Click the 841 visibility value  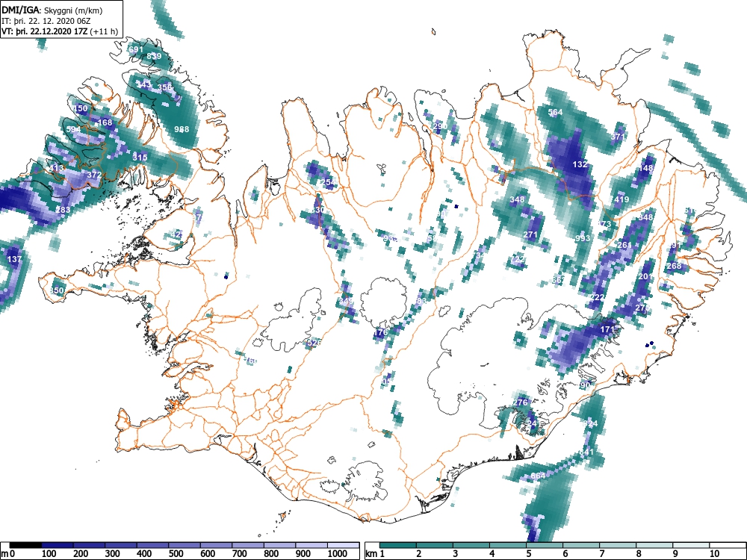coord(587,452)
